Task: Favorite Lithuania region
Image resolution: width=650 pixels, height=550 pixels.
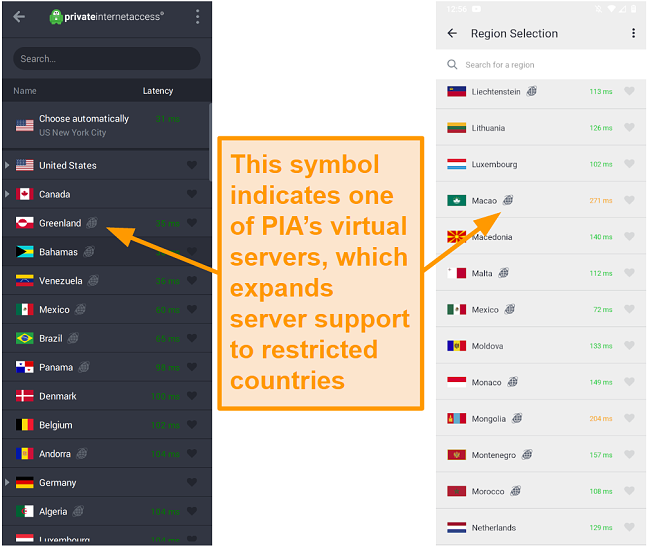Action: point(629,128)
